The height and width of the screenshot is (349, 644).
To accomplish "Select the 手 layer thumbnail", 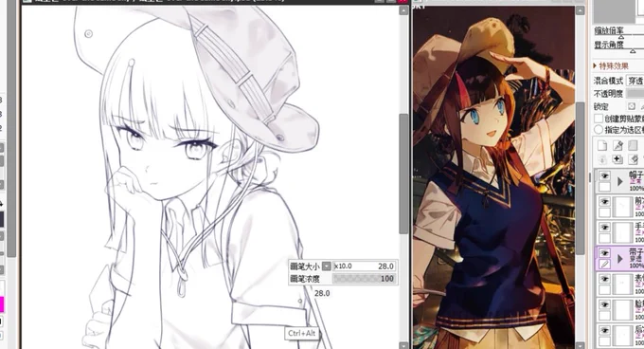I will click(622, 232).
